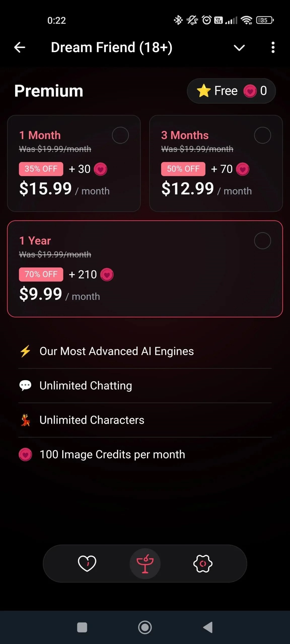Viewport: 290px width, 644px height.
Task: Tap the lightning bolt AI Engines icon
Action: 25,351
